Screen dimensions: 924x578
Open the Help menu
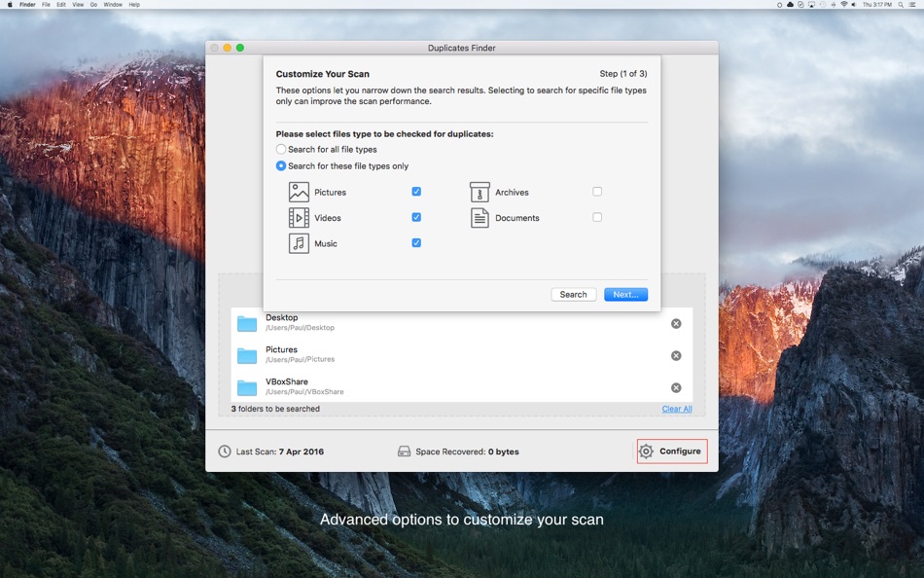[x=134, y=4]
